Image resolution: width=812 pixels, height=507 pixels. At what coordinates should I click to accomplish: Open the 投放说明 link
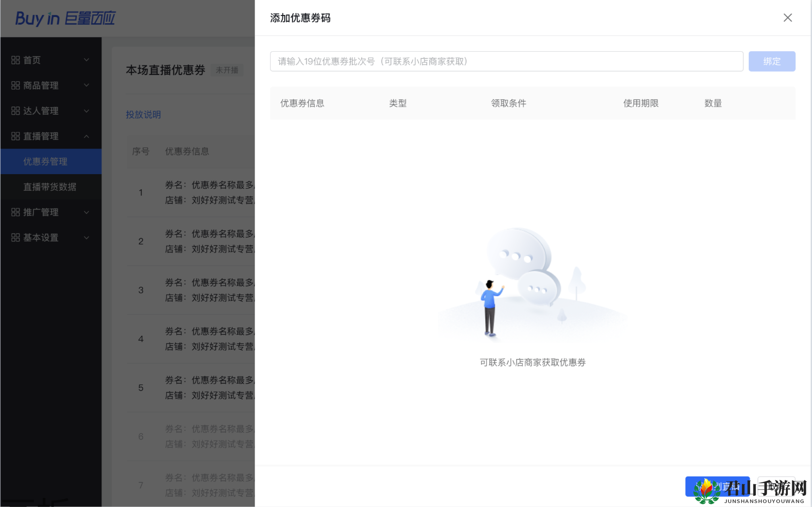pos(143,115)
